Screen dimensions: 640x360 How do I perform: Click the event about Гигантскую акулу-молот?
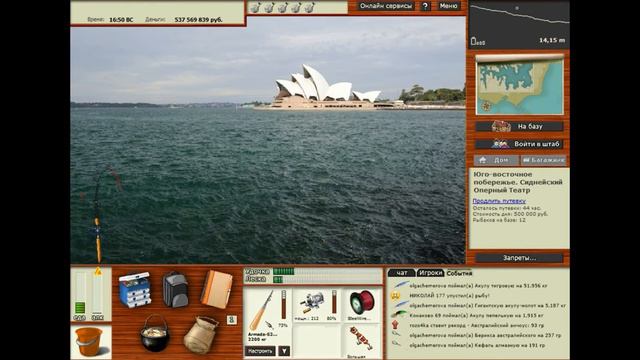point(488,305)
